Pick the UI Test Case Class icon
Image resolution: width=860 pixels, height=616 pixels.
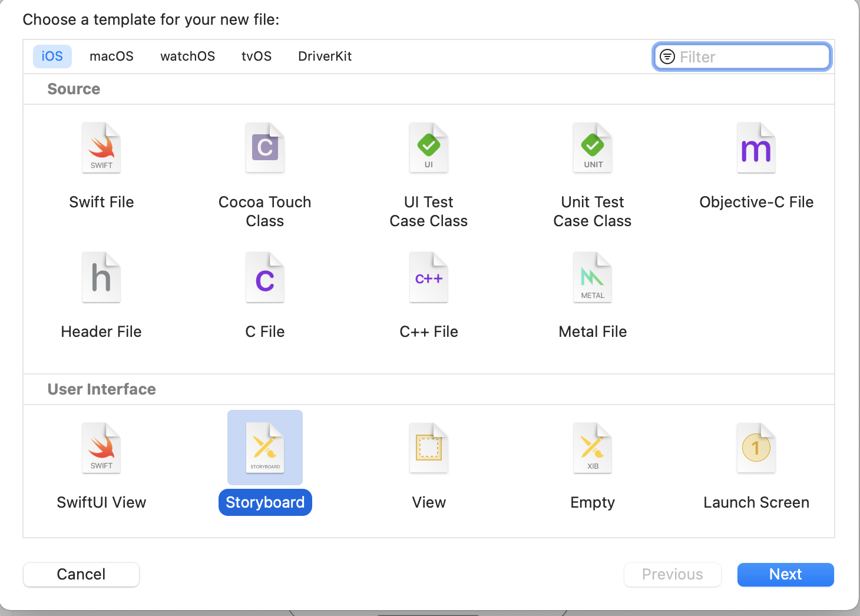429,148
